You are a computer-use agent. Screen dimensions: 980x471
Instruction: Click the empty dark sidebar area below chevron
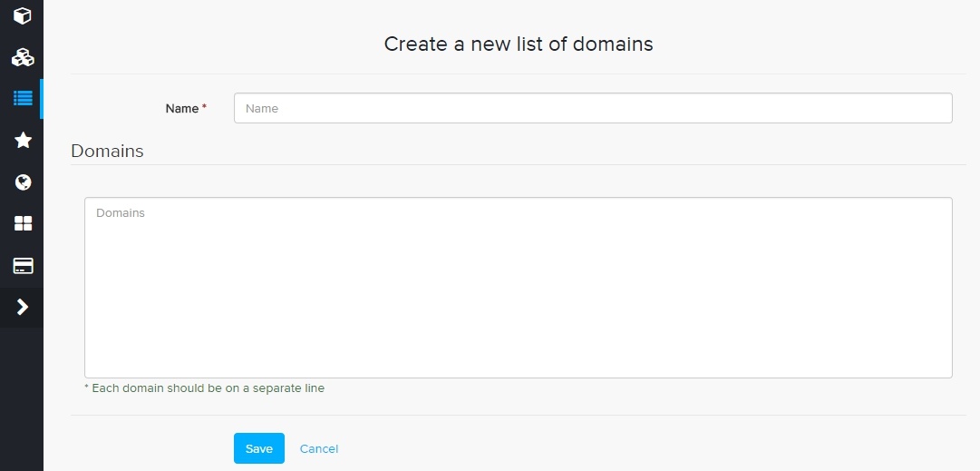[22, 399]
